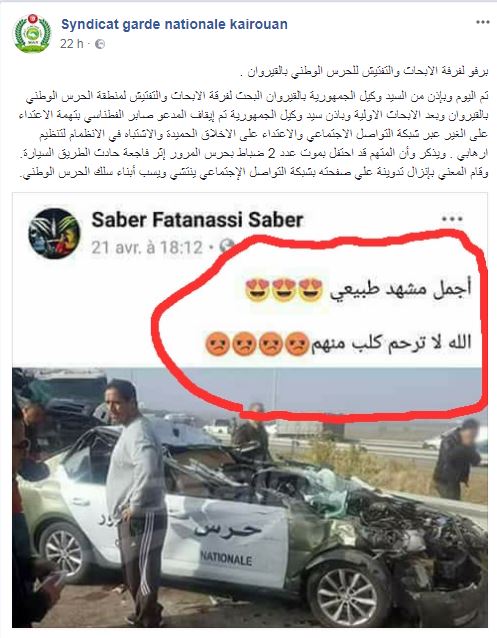Click the angry emoji nearest the Arabic text
The height and width of the screenshot is (638, 497).
pos(298,344)
